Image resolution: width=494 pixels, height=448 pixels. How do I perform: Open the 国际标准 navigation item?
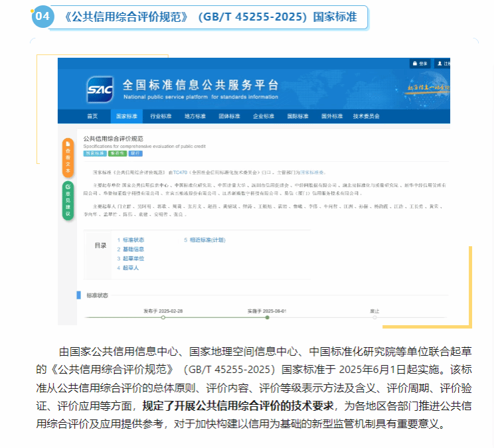tap(297, 116)
